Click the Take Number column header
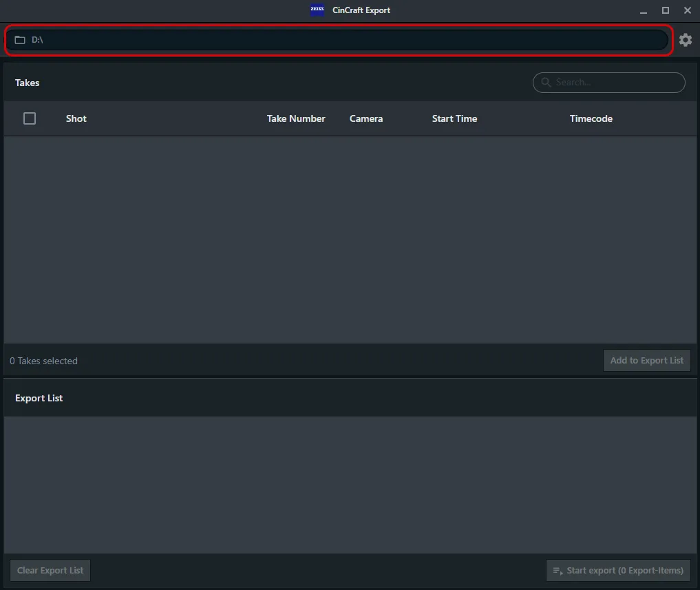Screen dimensions: 700x590 click(x=296, y=118)
